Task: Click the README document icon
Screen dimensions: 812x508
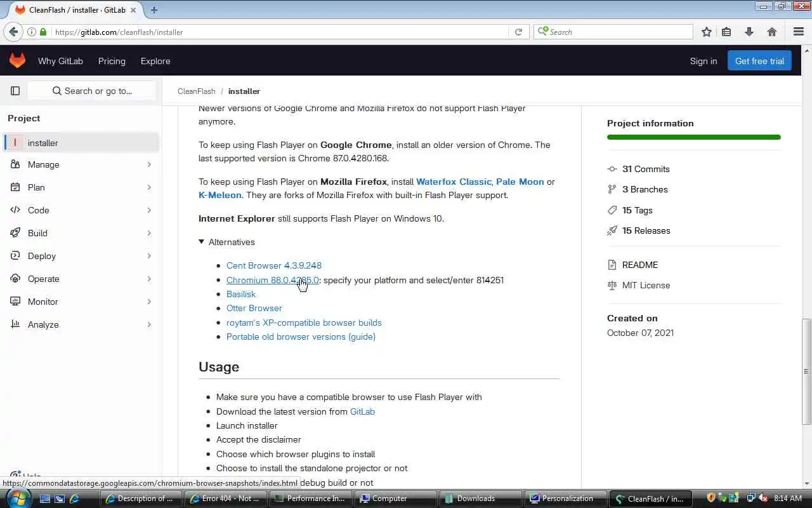Action: [x=612, y=265]
